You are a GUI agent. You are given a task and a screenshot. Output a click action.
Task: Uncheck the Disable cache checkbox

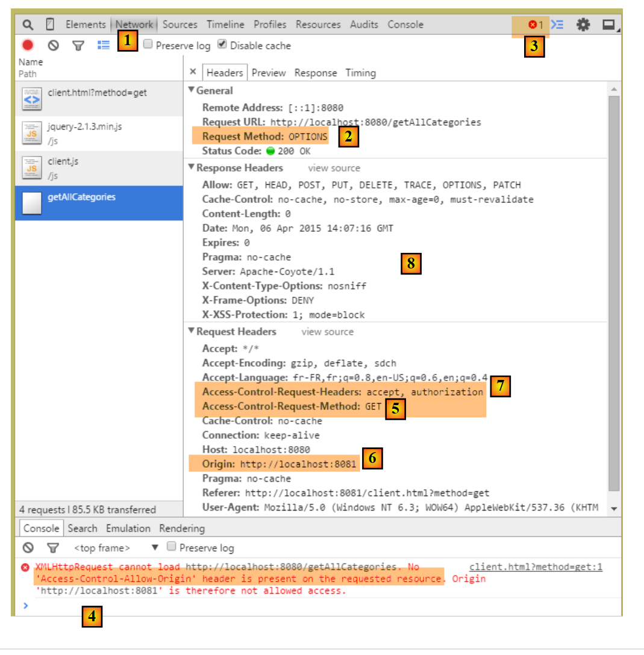tap(222, 45)
